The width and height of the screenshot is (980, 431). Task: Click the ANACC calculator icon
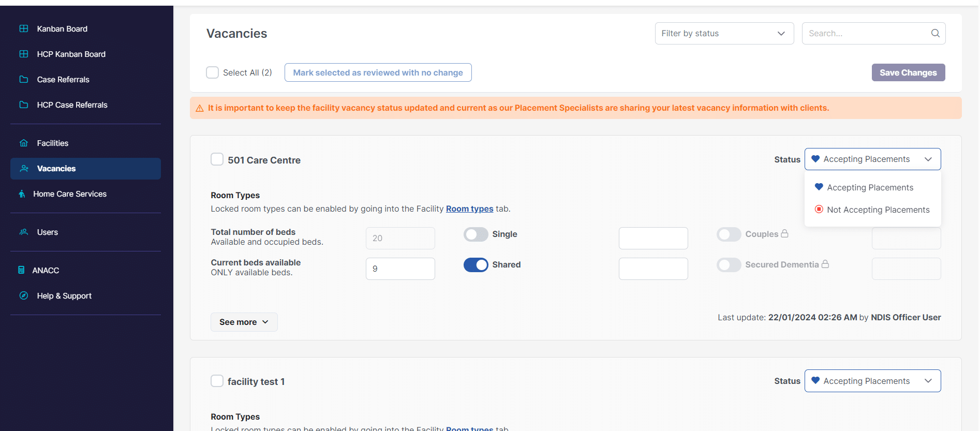coord(21,270)
